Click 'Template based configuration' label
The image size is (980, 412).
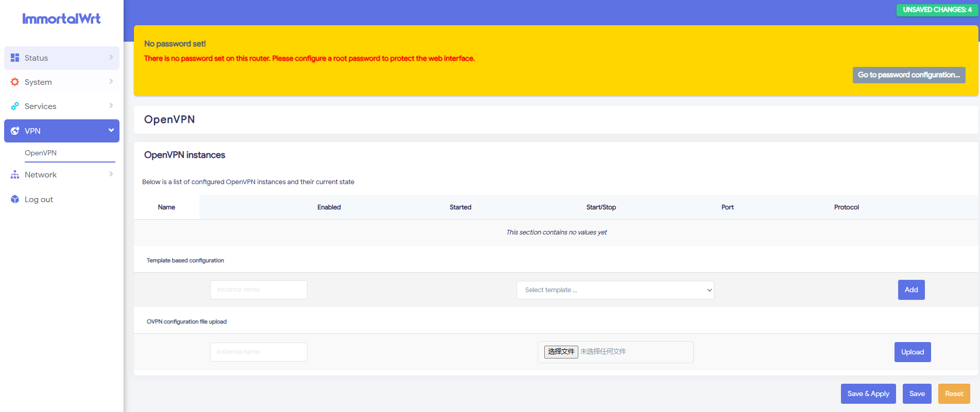tap(185, 261)
